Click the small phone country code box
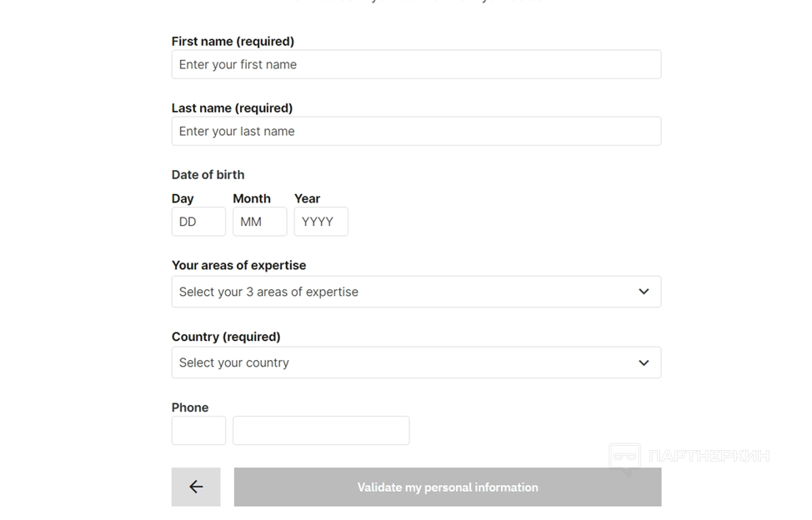Screen dimensions: 812x520 (198, 431)
